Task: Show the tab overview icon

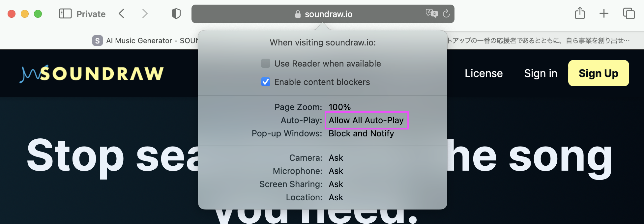Action: 629,14
